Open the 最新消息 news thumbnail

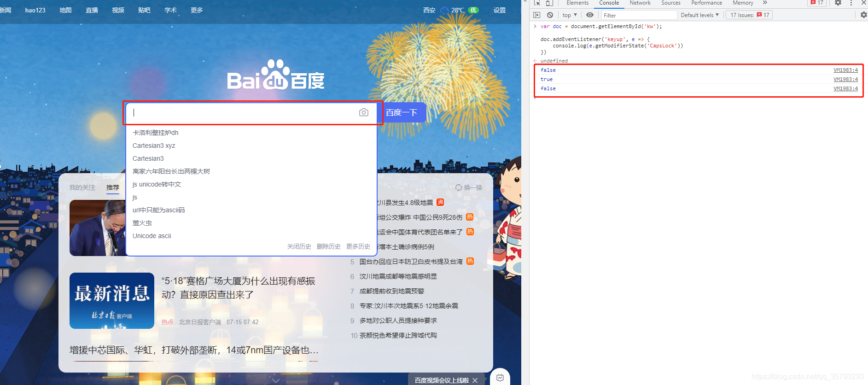pos(112,301)
